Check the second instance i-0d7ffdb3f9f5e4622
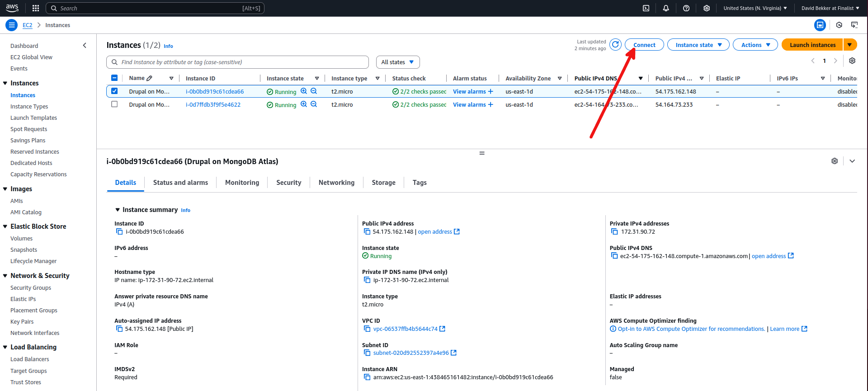The image size is (868, 391). [x=114, y=104]
